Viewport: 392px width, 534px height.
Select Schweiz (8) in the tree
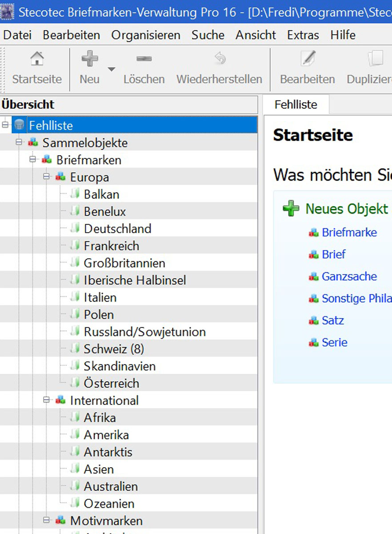[114, 349]
